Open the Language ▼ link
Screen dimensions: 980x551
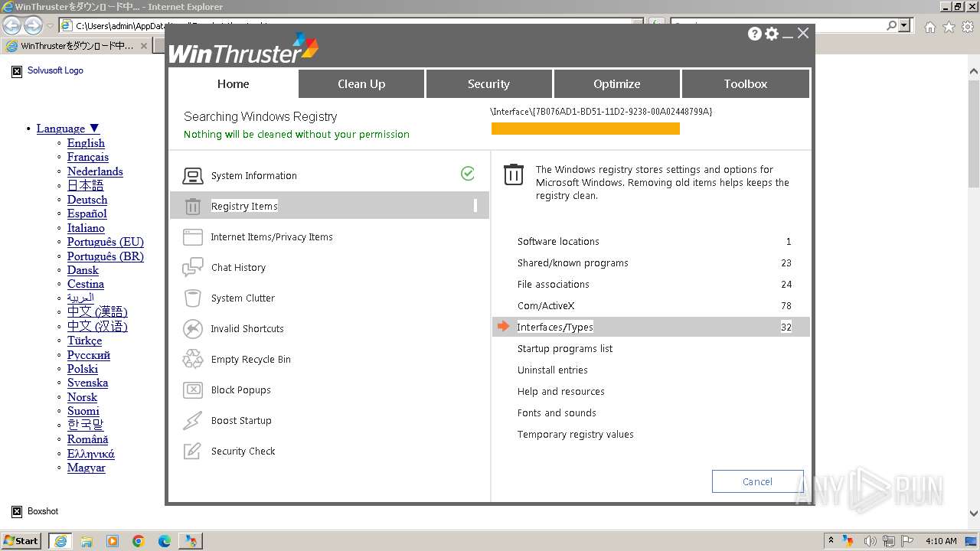[x=68, y=129]
